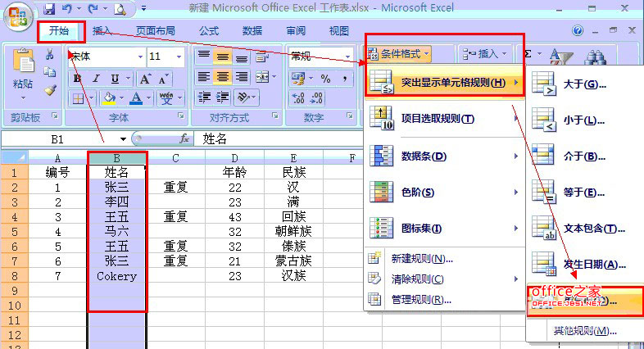Screen dimensions: 644x349
Task: Open font size dropdown 11
Action: click(x=179, y=57)
